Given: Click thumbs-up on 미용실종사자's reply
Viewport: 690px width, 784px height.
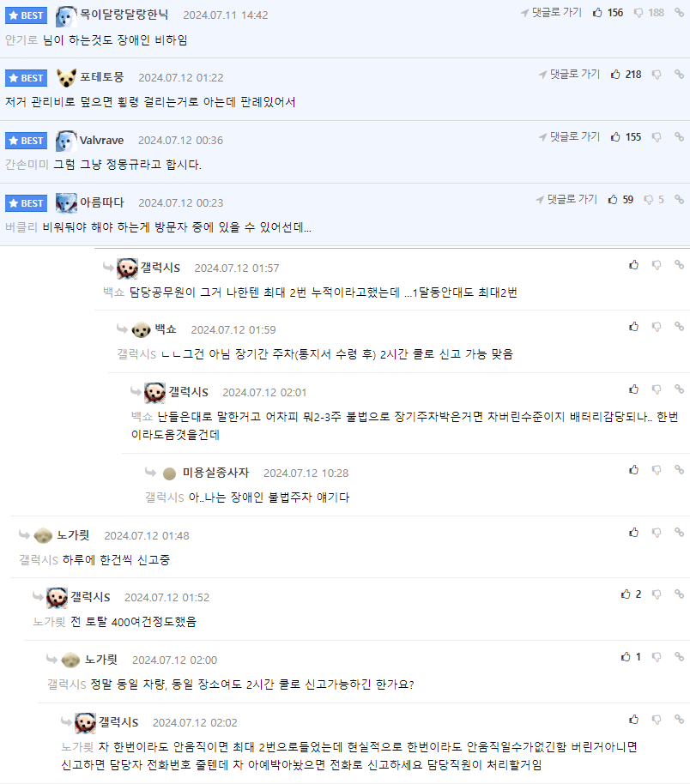Looking at the screenshot, I should 633,470.
